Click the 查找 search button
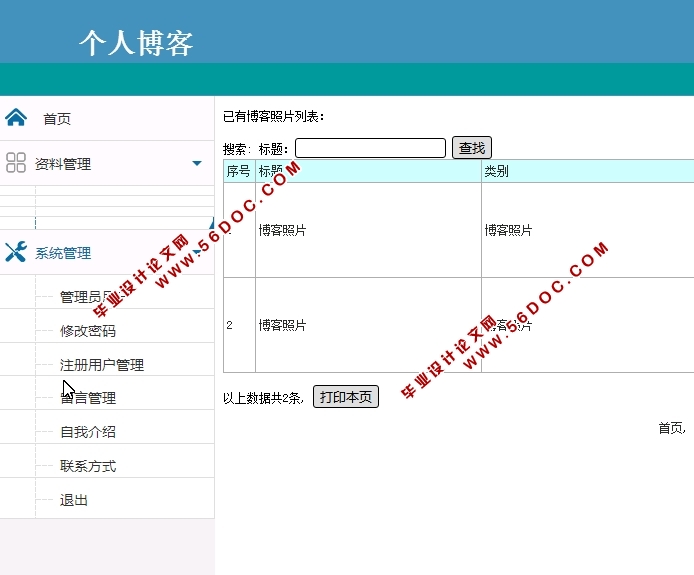Image resolution: width=694 pixels, height=575 pixels. [472, 147]
